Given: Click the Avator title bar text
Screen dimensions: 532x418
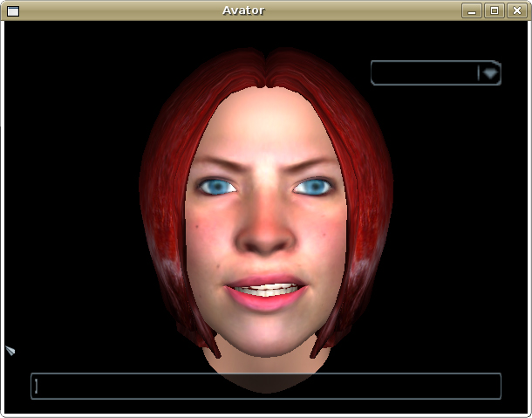Looking at the screenshot, I should coord(243,10).
